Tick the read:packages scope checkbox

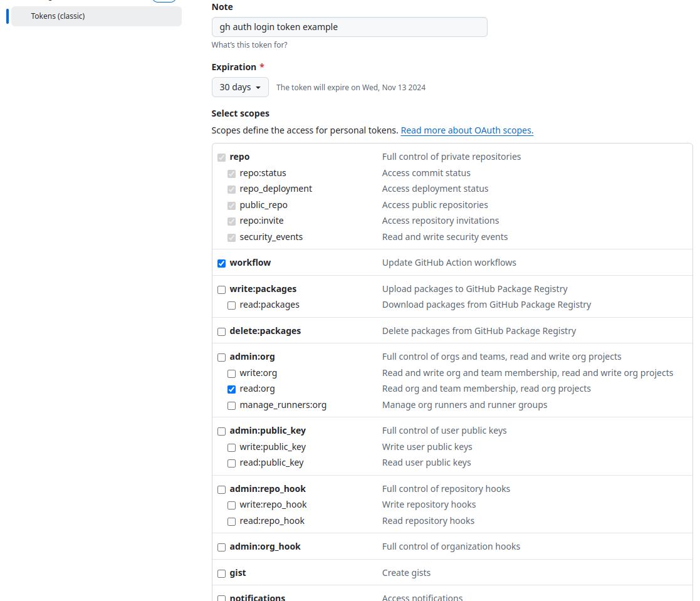232,305
